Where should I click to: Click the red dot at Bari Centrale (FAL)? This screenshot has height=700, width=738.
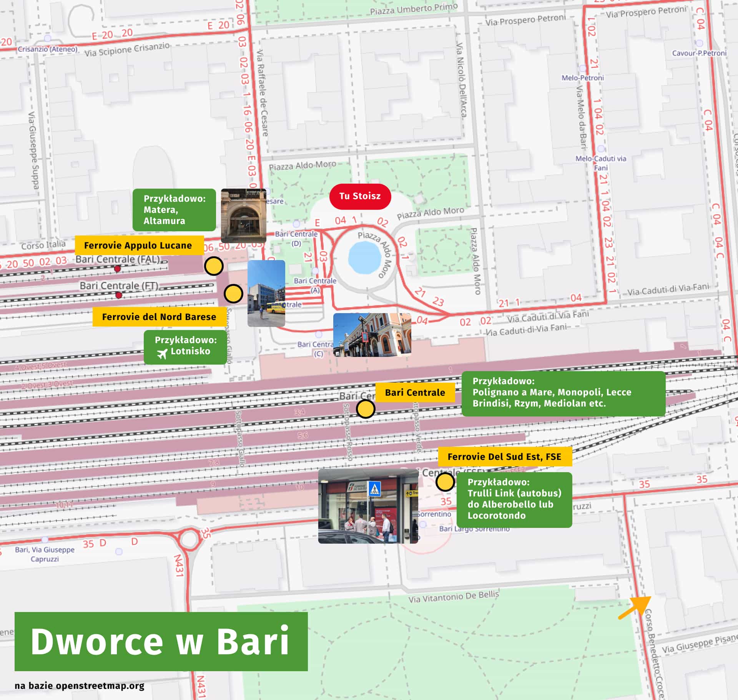tap(117, 269)
